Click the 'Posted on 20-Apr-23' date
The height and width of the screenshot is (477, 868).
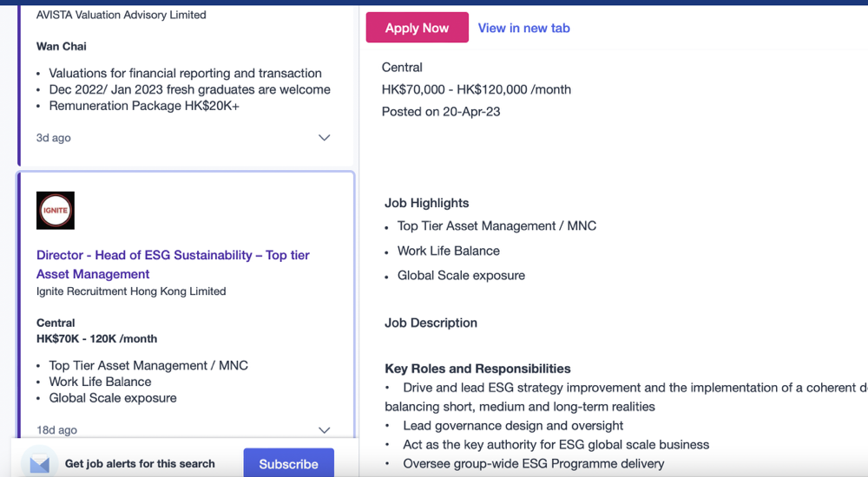(x=441, y=111)
